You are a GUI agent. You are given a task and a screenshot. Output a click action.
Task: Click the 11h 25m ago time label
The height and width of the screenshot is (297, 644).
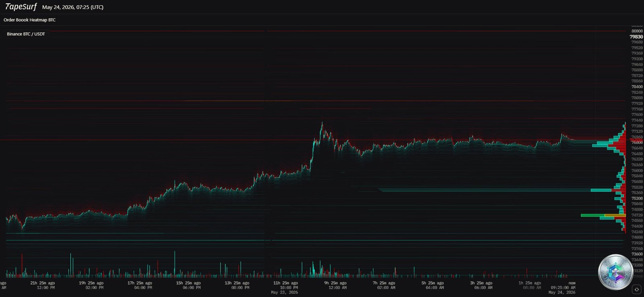pos(285,283)
